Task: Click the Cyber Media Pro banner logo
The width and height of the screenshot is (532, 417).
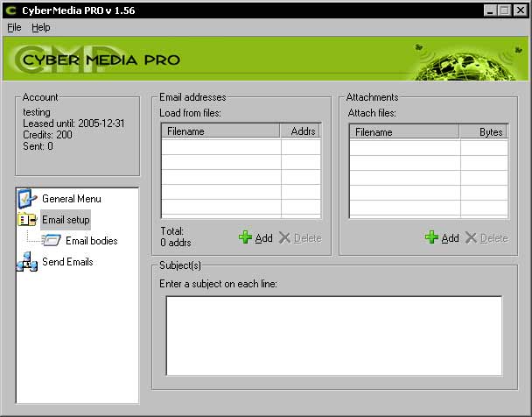Action: point(98,60)
